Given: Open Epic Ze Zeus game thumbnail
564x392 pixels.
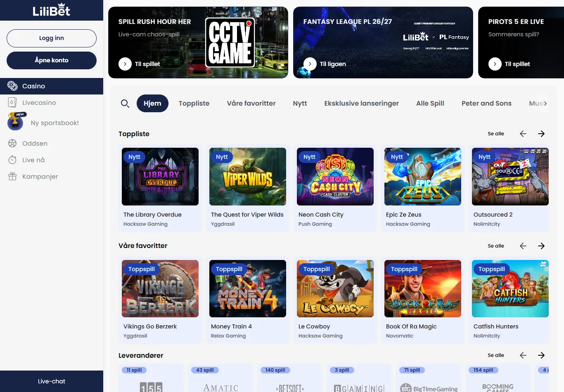Looking at the screenshot, I should (x=423, y=177).
